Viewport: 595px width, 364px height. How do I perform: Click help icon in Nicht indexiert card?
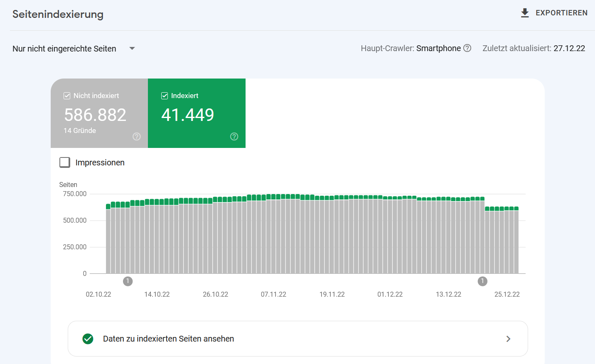click(137, 137)
